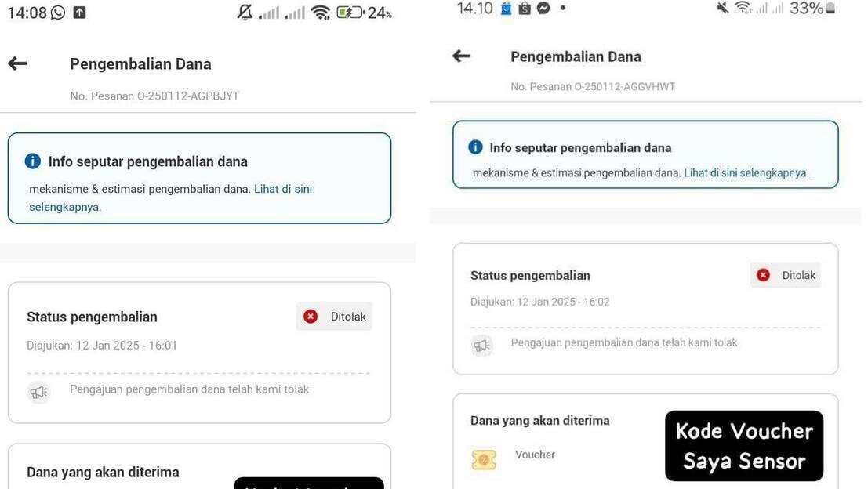868x489 pixels.
Task: Tap the Ditolak status badge on right
Action: (786, 275)
